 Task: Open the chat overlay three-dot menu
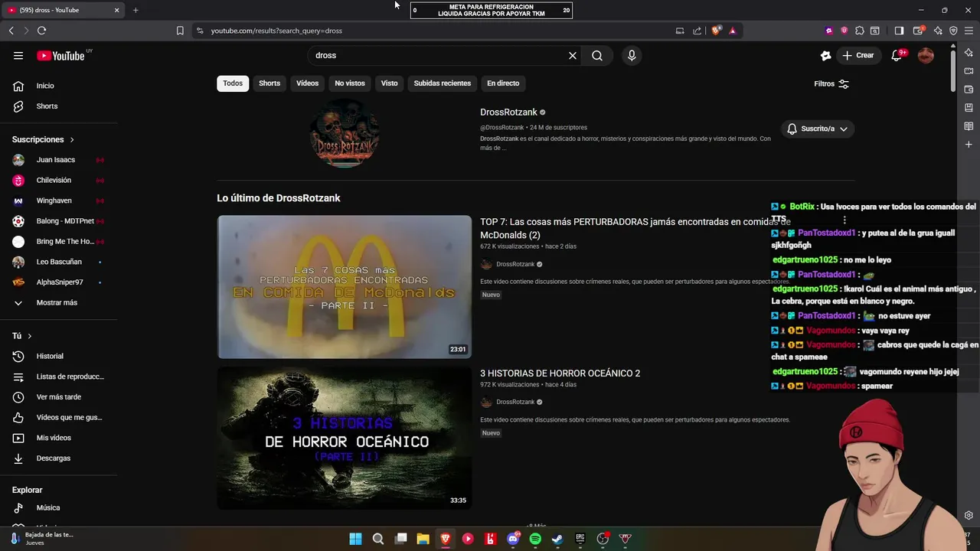click(x=844, y=220)
